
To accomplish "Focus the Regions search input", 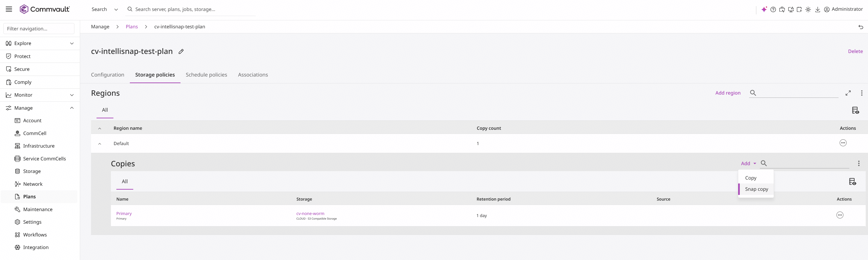I will pos(798,93).
